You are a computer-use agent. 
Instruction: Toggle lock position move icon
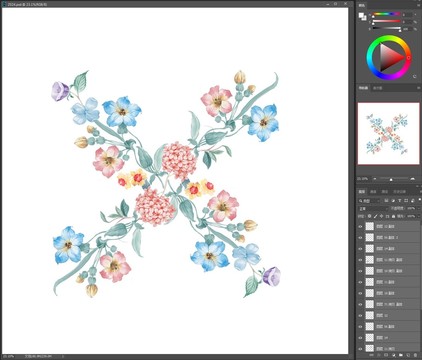[x=381, y=216]
